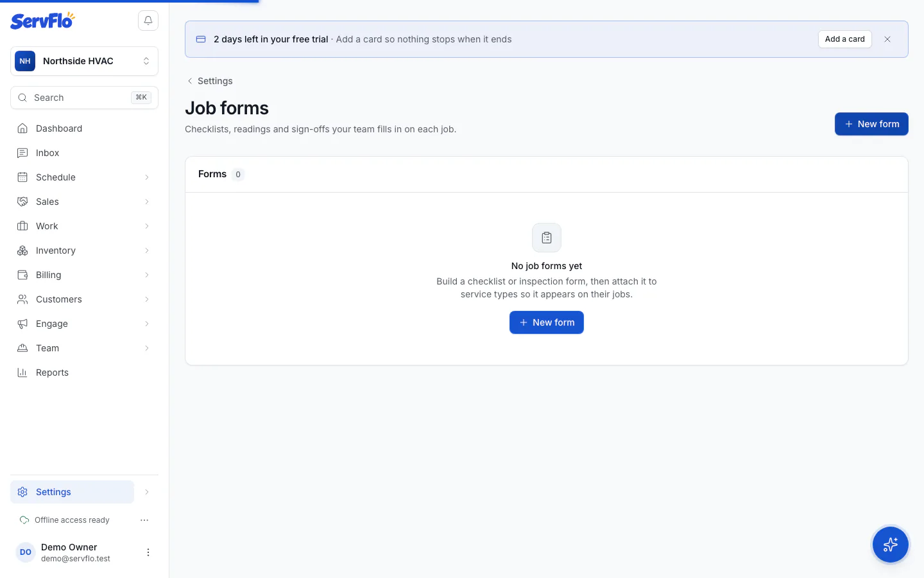Click the Reports chart icon

[22, 372]
